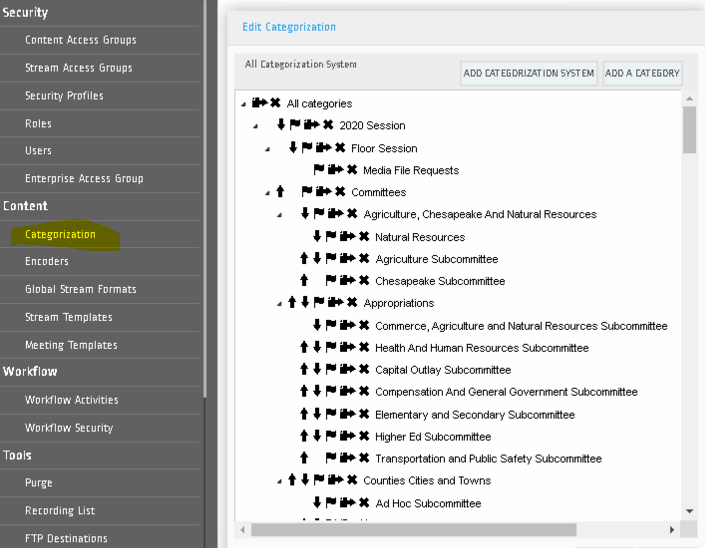Select the Ad Hoc Subcommittee category name
This screenshot has width=705, height=548.
[x=428, y=503]
